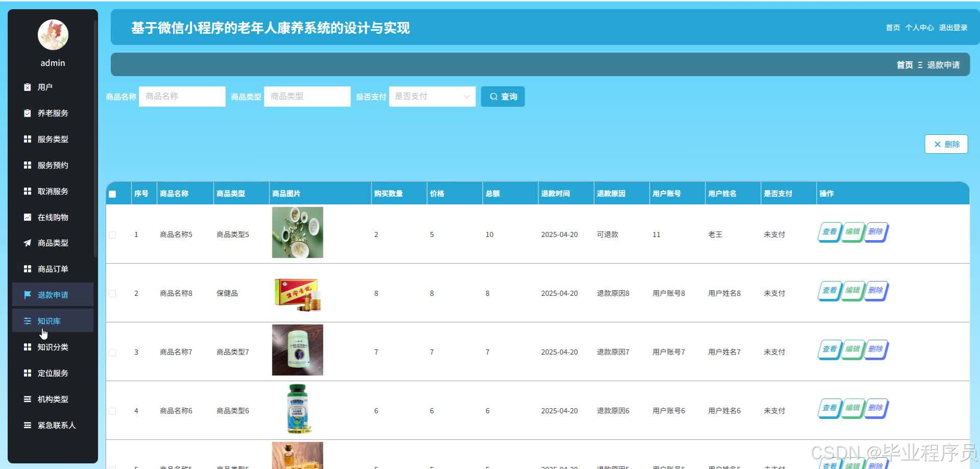
Task: Click the 知识分类 grid icon
Action: (x=28, y=347)
